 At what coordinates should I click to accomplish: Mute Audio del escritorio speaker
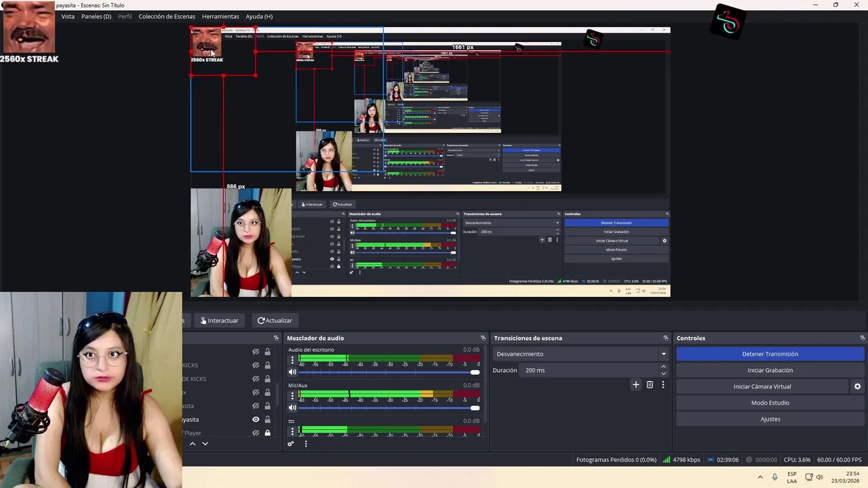(293, 372)
